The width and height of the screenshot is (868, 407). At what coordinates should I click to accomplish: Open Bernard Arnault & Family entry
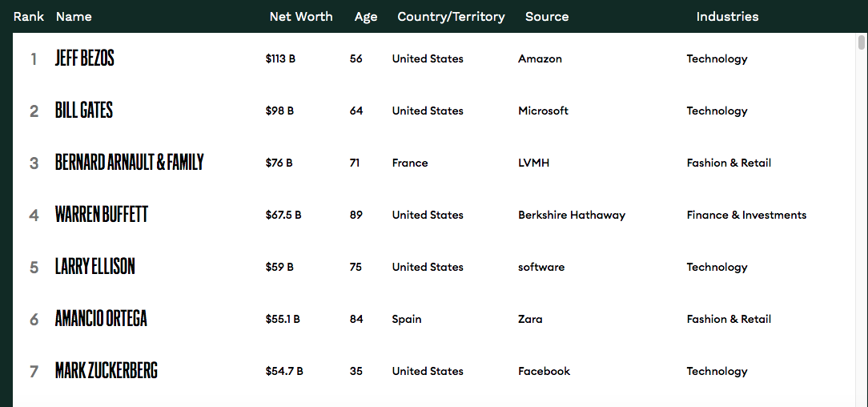point(130,163)
